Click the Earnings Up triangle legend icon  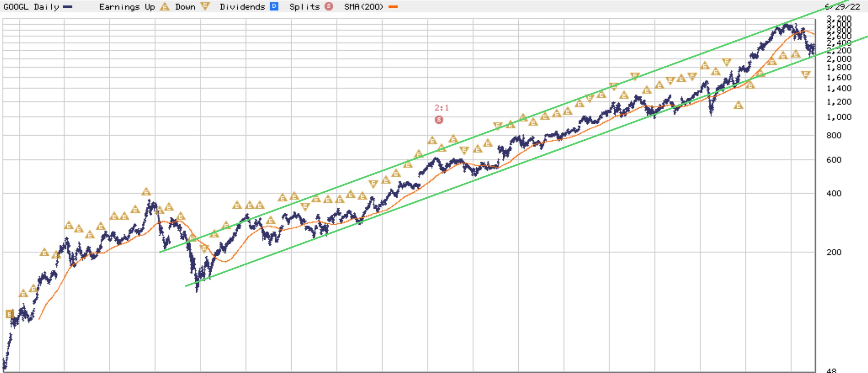165,6
